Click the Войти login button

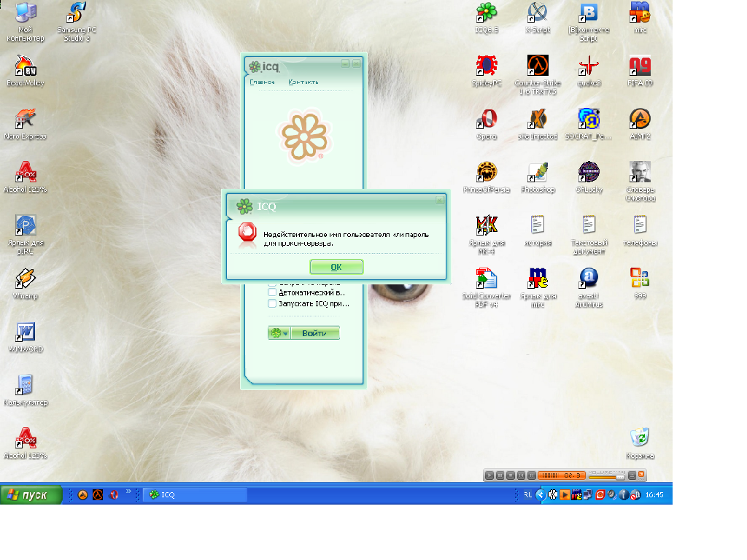coord(314,333)
